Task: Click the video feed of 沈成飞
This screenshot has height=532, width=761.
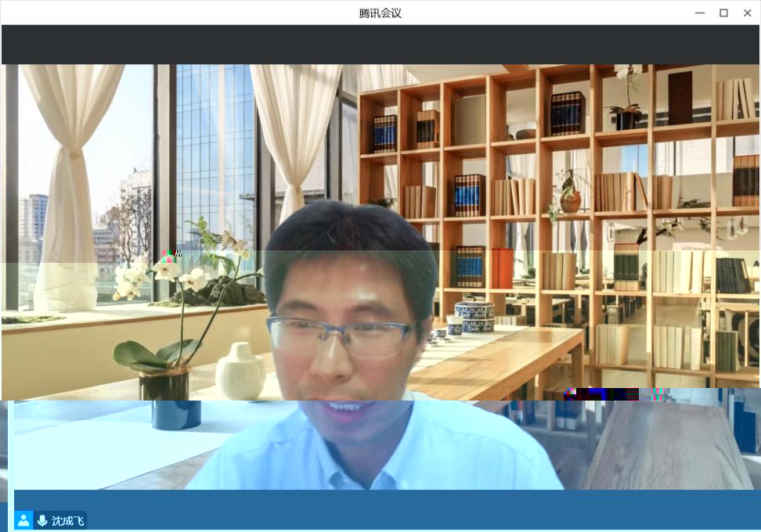Action: click(x=380, y=276)
